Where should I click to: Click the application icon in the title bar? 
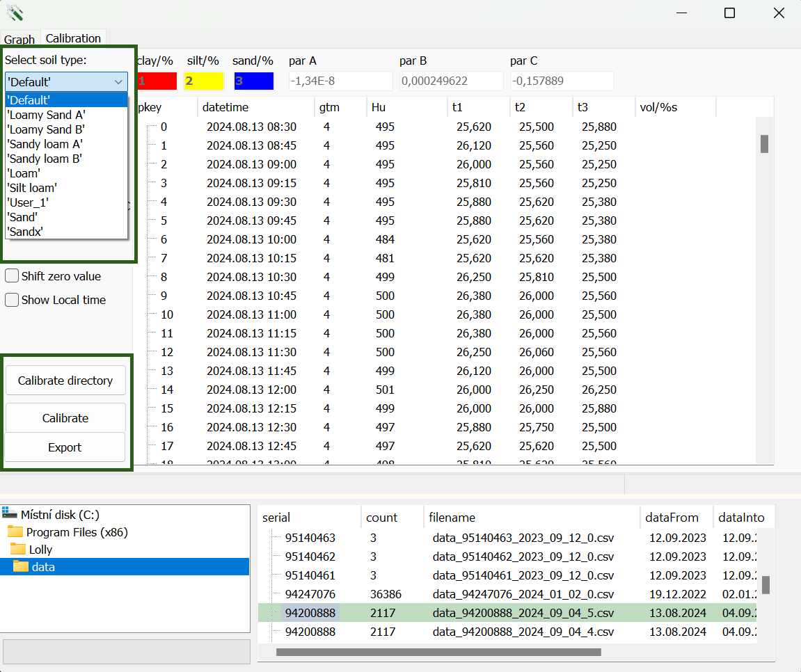point(14,13)
